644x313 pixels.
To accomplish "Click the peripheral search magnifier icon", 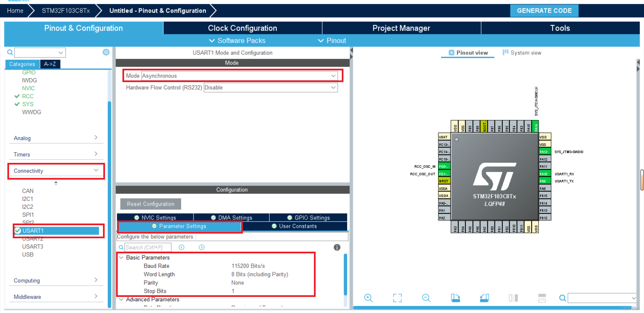I will (x=10, y=52).
